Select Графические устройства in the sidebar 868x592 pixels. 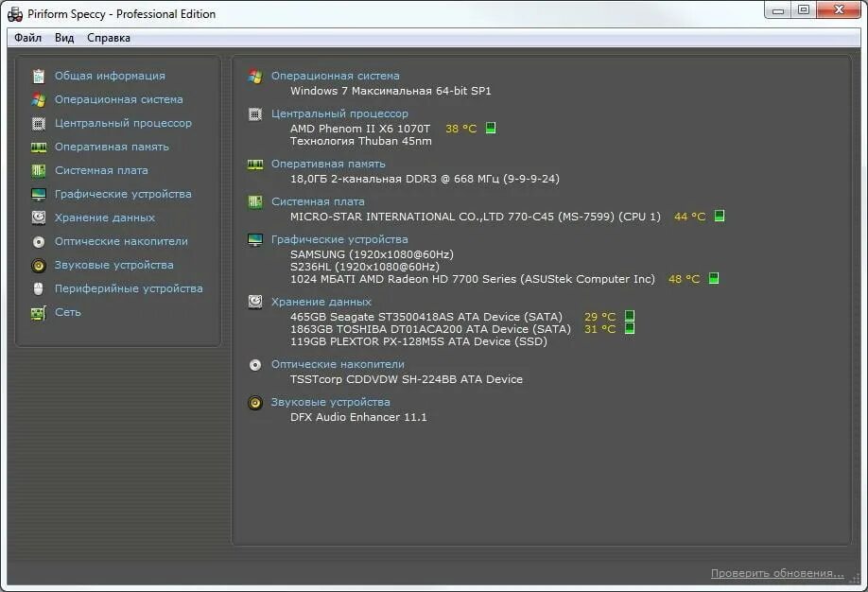pos(123,194)
